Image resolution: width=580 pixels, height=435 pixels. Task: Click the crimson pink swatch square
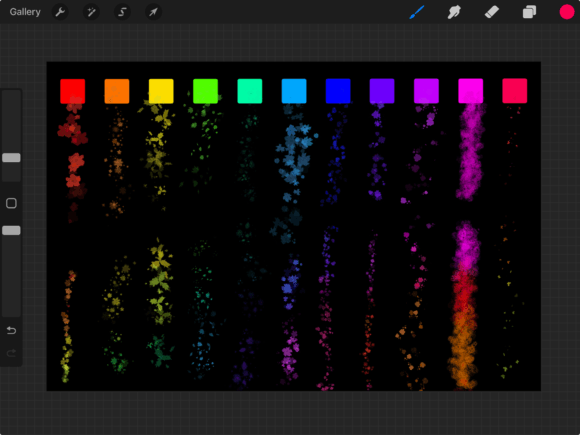click(515, 91)
